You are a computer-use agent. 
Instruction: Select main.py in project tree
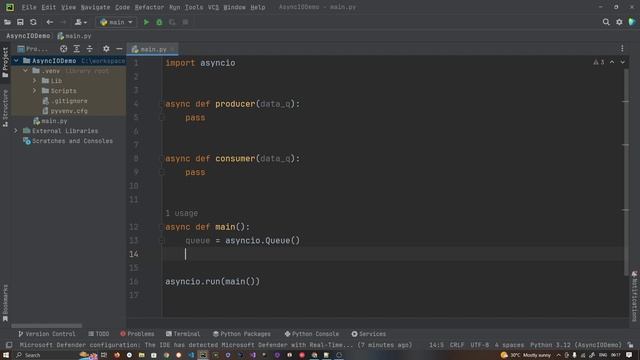(x=50, y=121)
